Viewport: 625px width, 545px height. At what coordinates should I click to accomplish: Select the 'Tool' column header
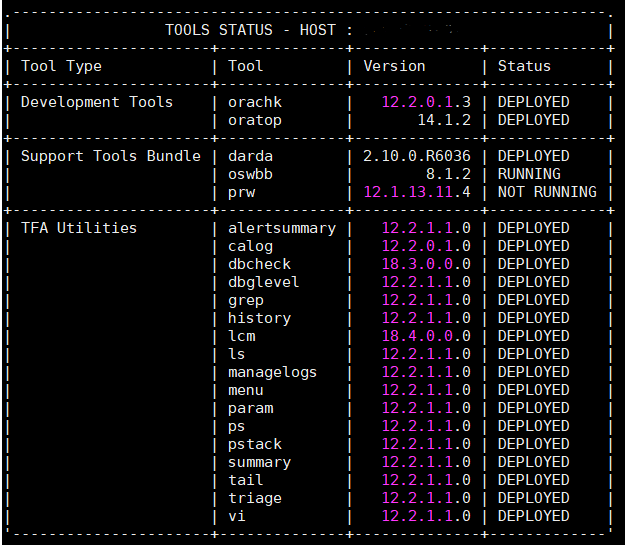coord(246,66)
